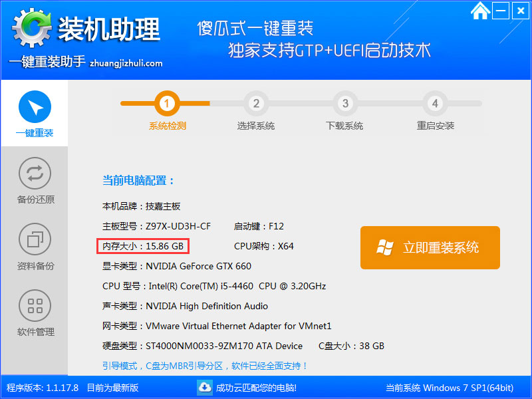
Task: Click the 一键重装助手 subtitle text
Action: pos(47,61)
